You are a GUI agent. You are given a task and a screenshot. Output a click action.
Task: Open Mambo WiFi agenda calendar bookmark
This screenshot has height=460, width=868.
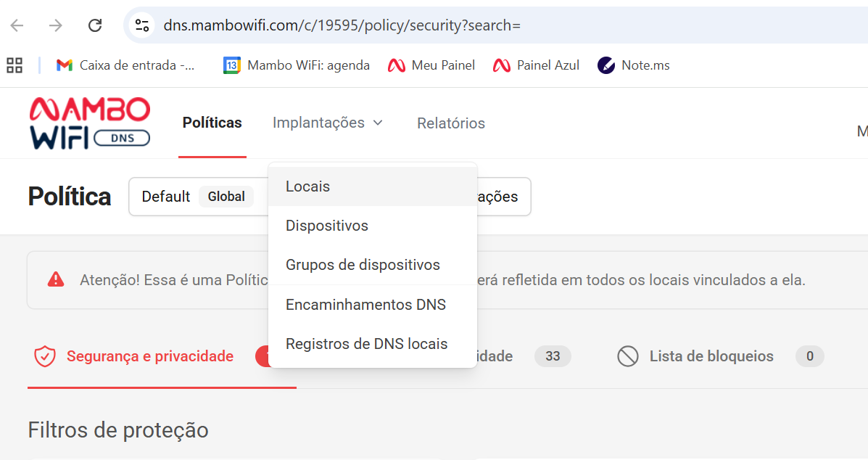[x=297, y=65]
